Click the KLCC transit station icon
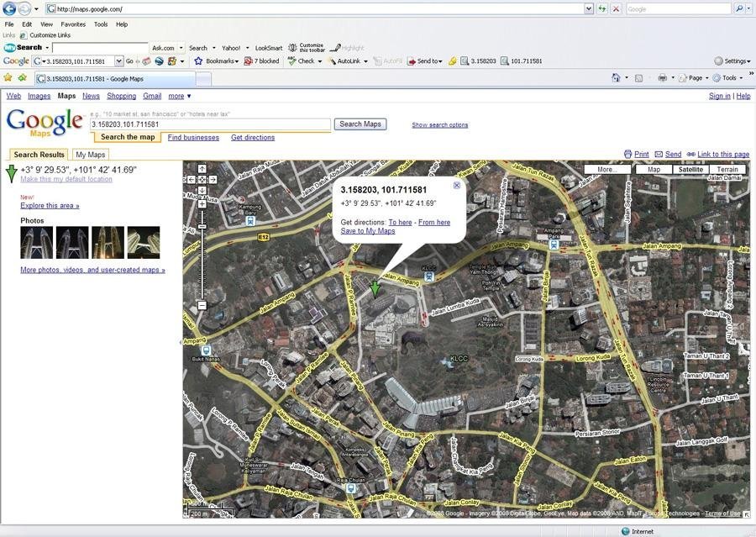756x537 pixels. click(x=429, y=276)
